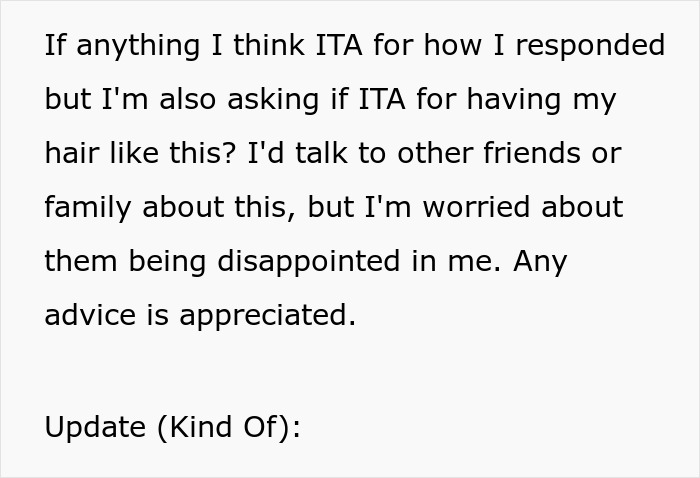Screen dimensions: 700x478
Task: Click the word "having" before "my"
Action: (514, 100)
